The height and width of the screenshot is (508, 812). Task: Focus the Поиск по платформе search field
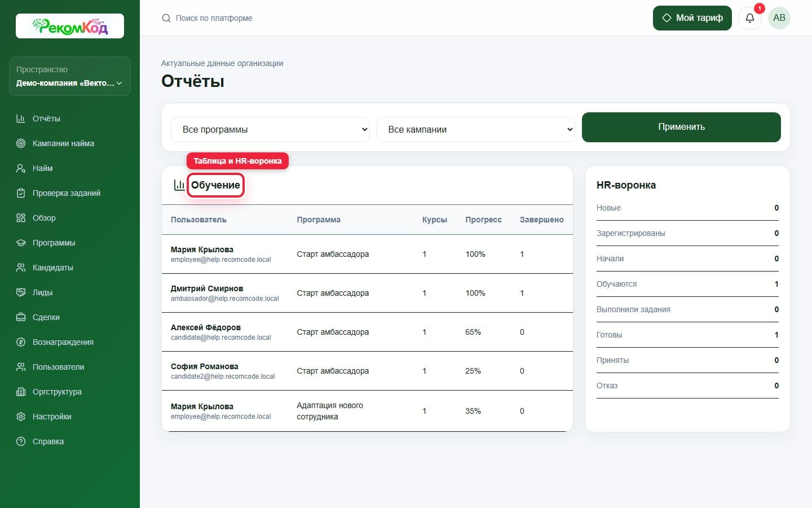click(x=214, y=18)
